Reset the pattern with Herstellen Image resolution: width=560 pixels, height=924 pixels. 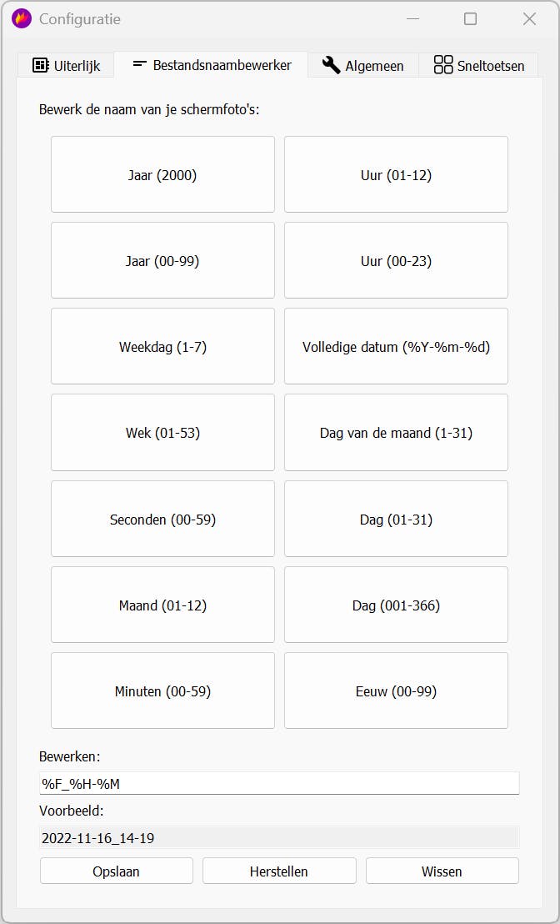tap(279, 871)
